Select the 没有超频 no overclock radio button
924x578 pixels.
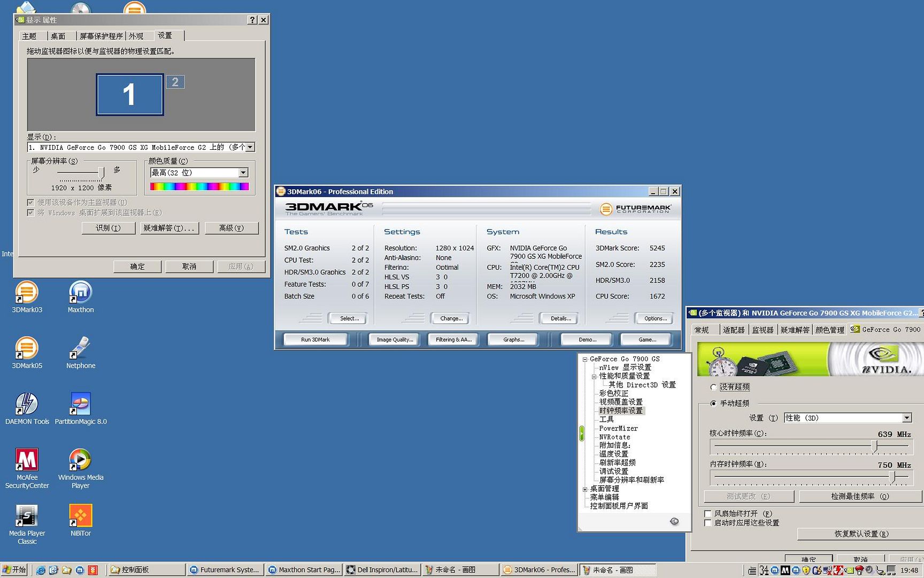tap(713, 387)
